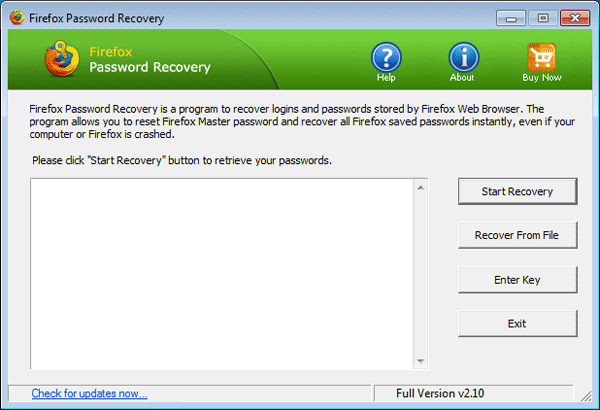Follow the 'Check for updates now...' link
Screen dimensions: 600x410
(x=89, y=394)
